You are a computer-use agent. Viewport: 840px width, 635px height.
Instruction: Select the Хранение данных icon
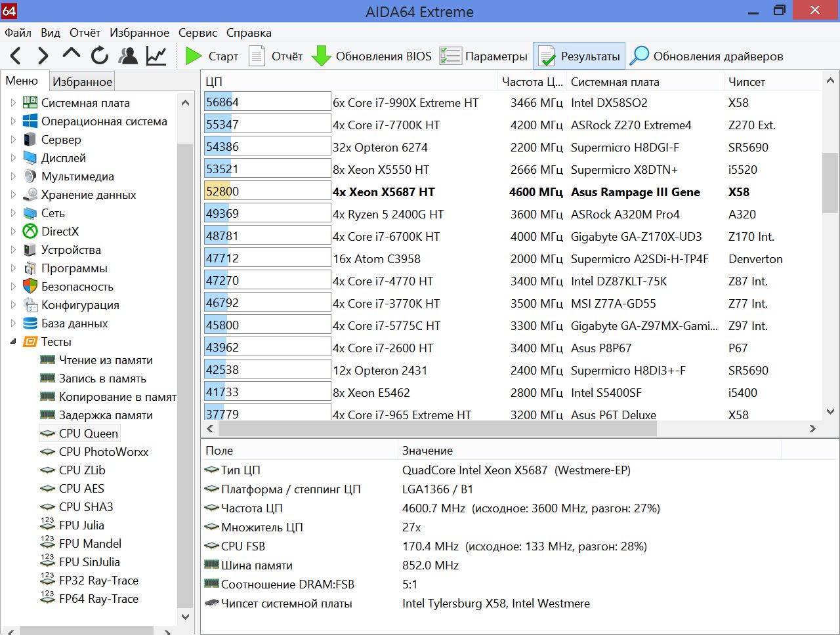(x=30, y=195)
